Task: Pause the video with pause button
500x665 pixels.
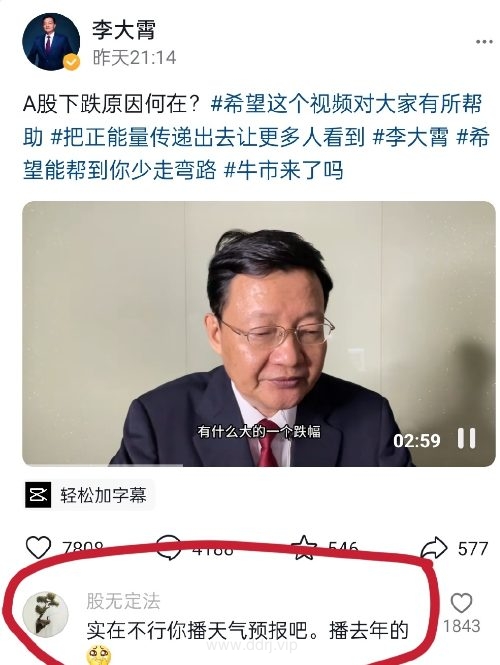Action: tap(466, 438)
